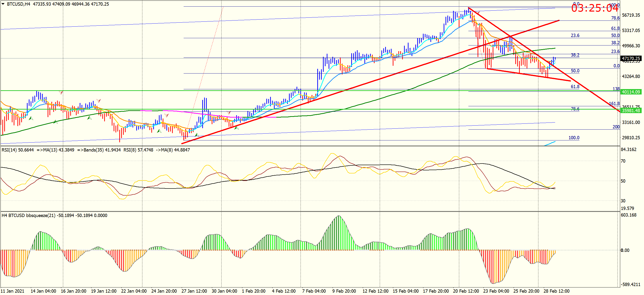Click the green up-arrow near 24 Jan 20:00
The height and width of the screenshot is (295, 644).
pyautogui.click(x=159, y=131)
